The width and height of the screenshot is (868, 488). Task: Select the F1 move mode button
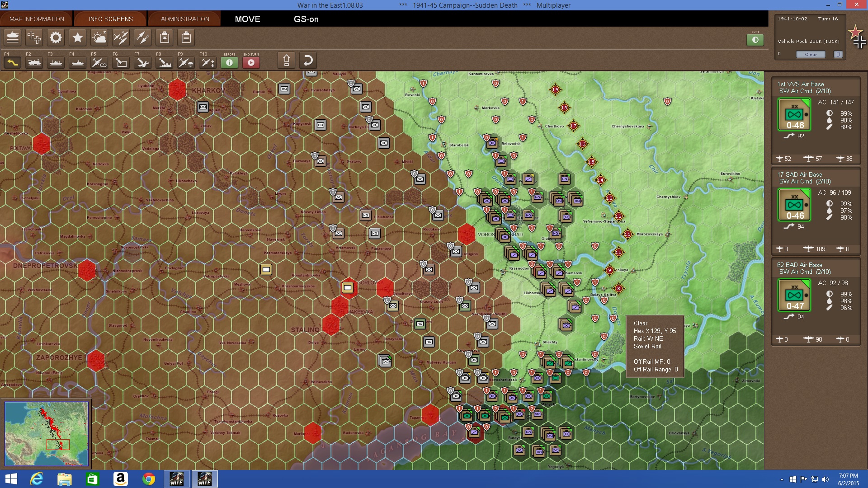point(12,62)
